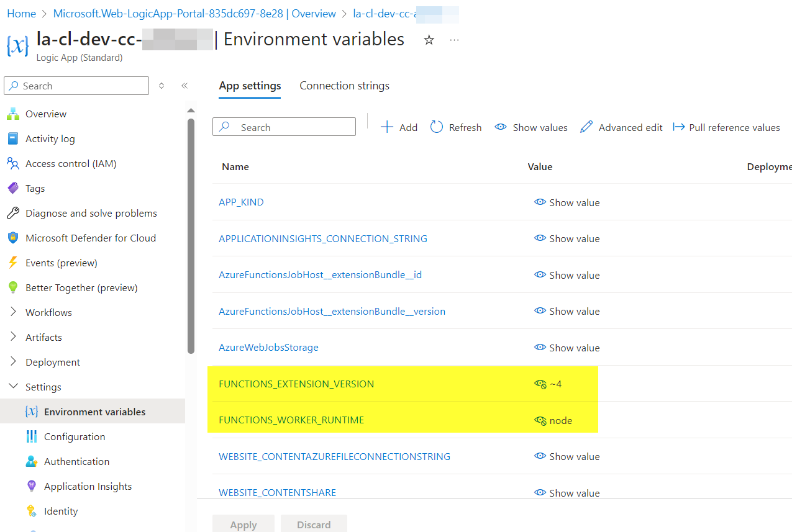Show value for APP_KIND

(x=567, y=202)
